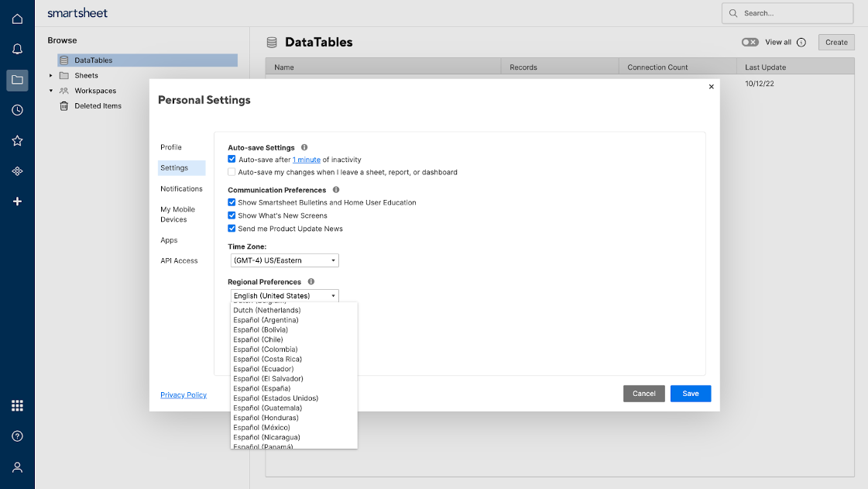
Task: Click the Privacy Policy link
Action: 183,394
